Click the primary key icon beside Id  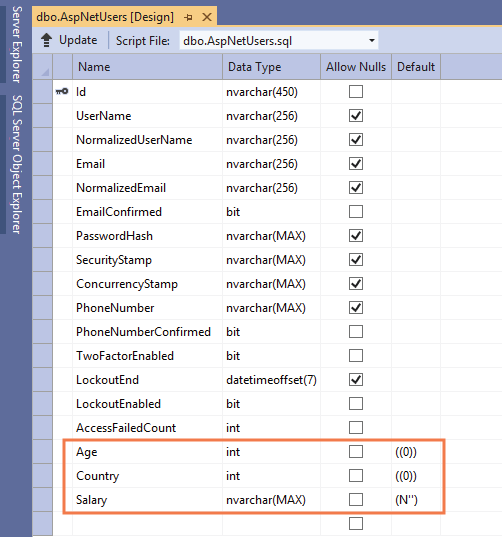62,91
